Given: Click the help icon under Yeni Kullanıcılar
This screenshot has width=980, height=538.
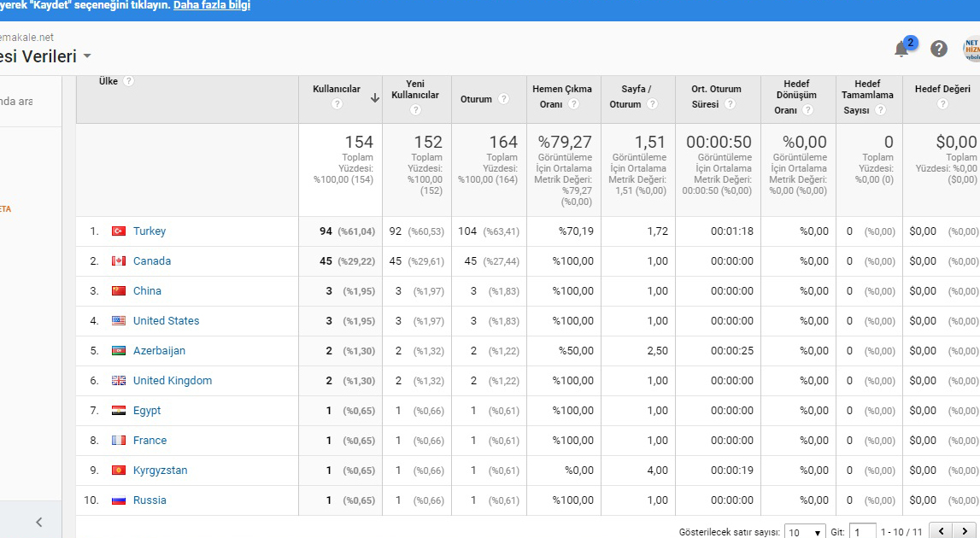Looking at the screenshot, I should click(415, 110).
